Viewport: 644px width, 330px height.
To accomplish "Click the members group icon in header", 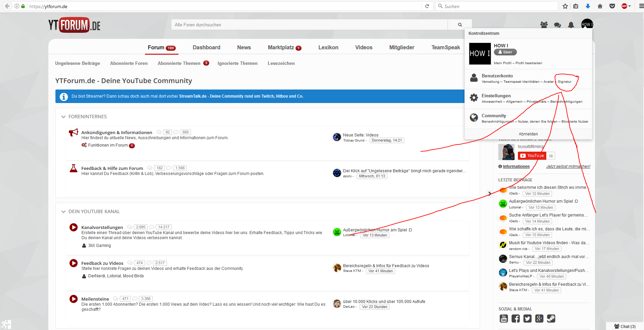I will pos(544,25).
